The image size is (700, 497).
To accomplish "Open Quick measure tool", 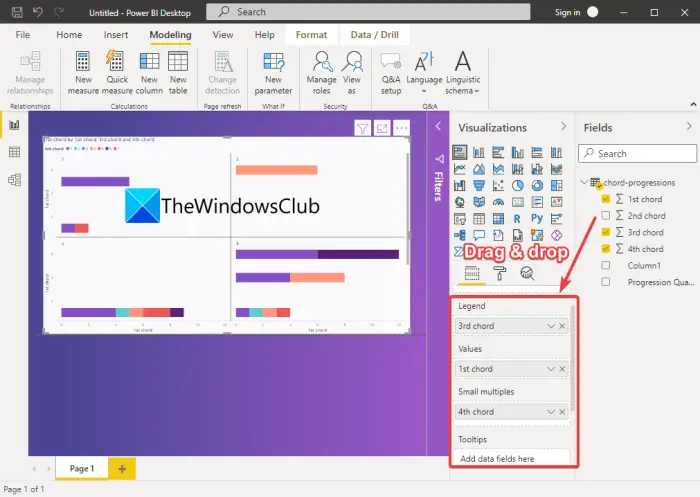I will [117, 73].
